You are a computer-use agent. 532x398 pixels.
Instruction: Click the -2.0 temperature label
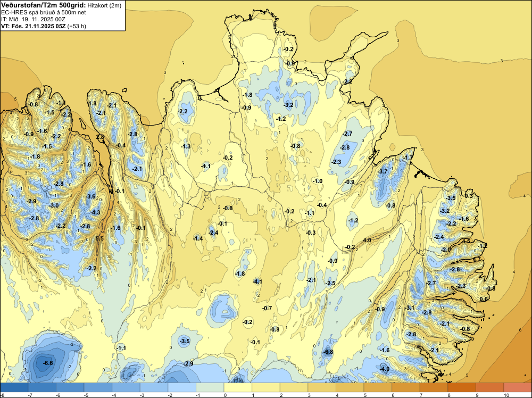click(x=445, y=250)
